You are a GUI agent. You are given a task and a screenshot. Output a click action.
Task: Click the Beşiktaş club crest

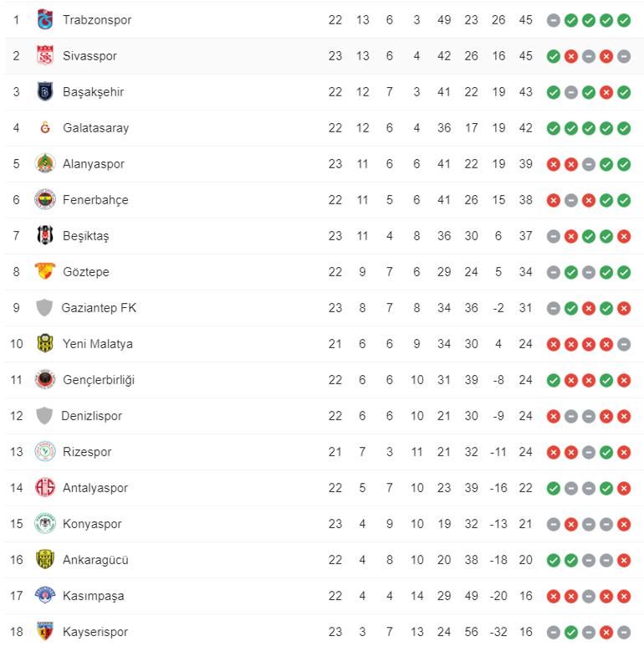45,235
